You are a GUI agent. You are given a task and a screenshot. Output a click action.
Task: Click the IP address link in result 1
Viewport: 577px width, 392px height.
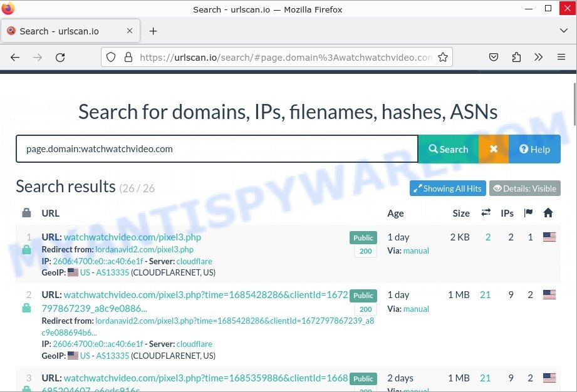(98, 261)
